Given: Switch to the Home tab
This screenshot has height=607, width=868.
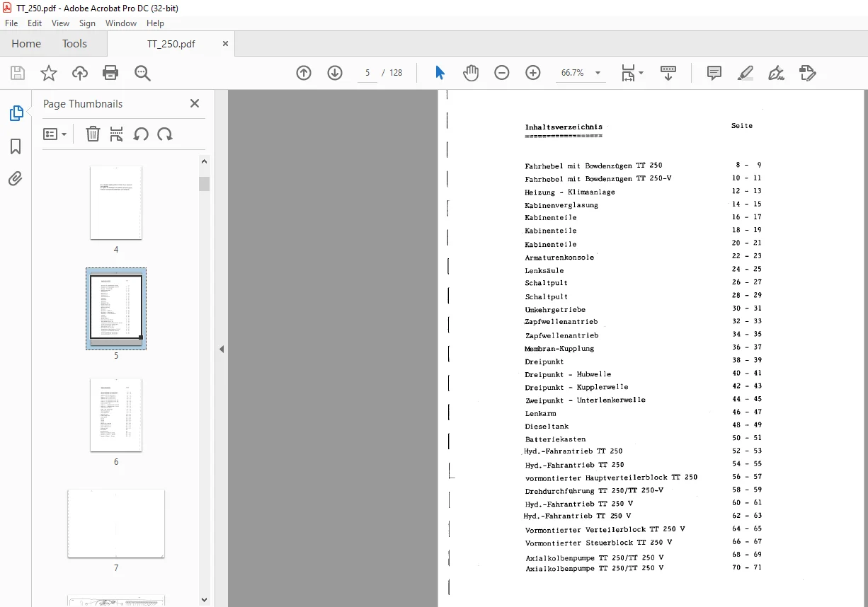Looking at the screenshot, I should click(26, 43).
